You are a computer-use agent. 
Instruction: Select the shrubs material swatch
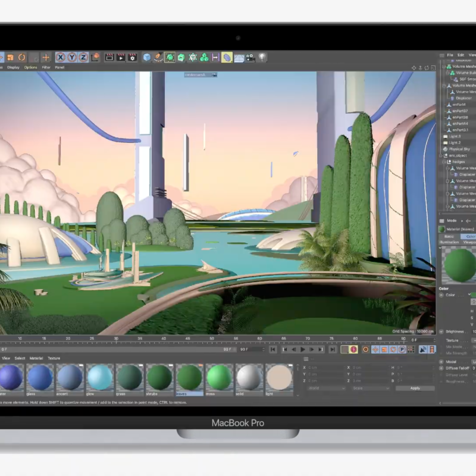(159, 380)
